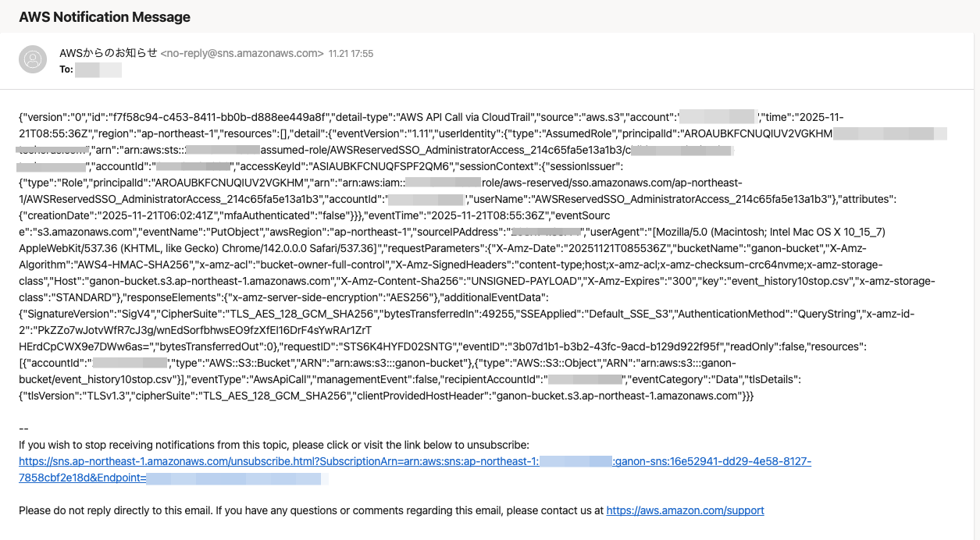Open the aws.amazon.com/support link

click(685, 510)
